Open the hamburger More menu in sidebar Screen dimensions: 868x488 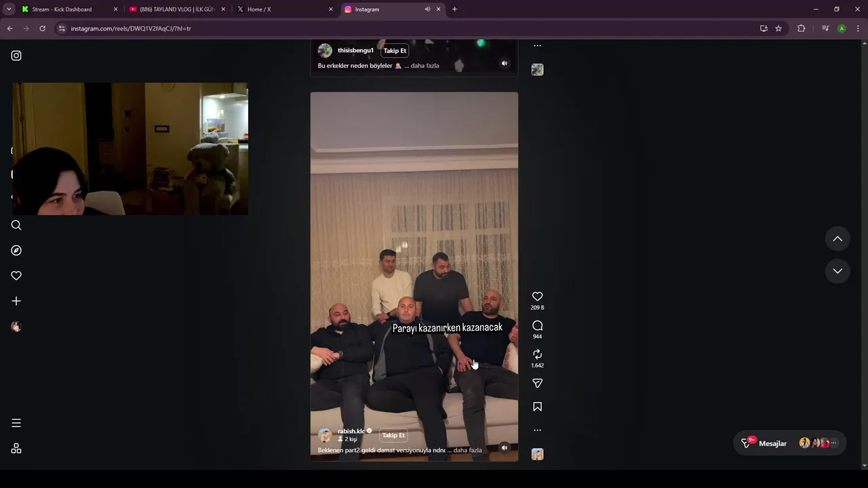coord(16,423)
